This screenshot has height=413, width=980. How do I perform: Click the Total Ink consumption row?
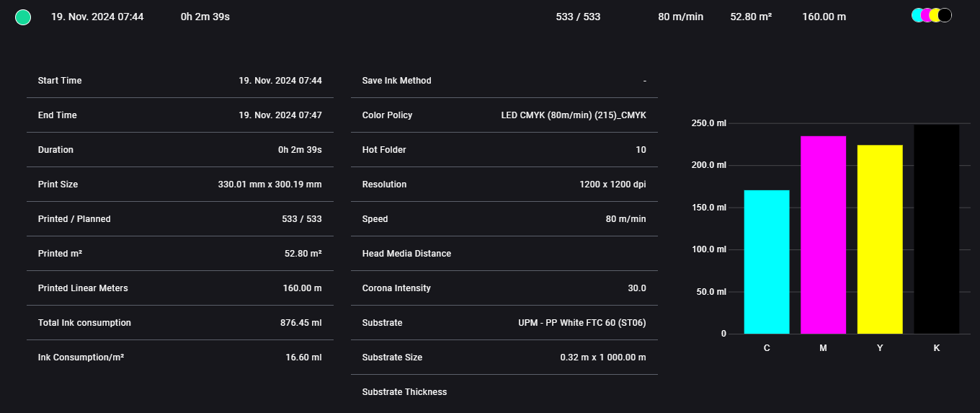[179, 323]
